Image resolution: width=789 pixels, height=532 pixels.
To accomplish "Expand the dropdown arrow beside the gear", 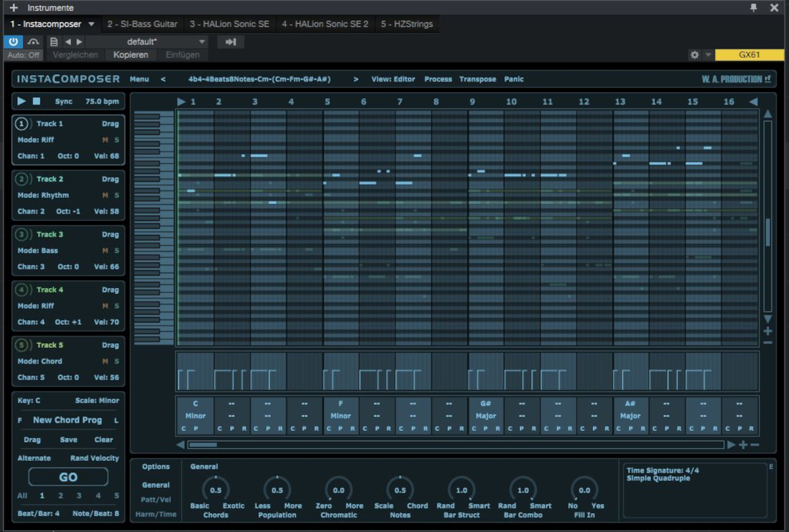I will 708,55.
